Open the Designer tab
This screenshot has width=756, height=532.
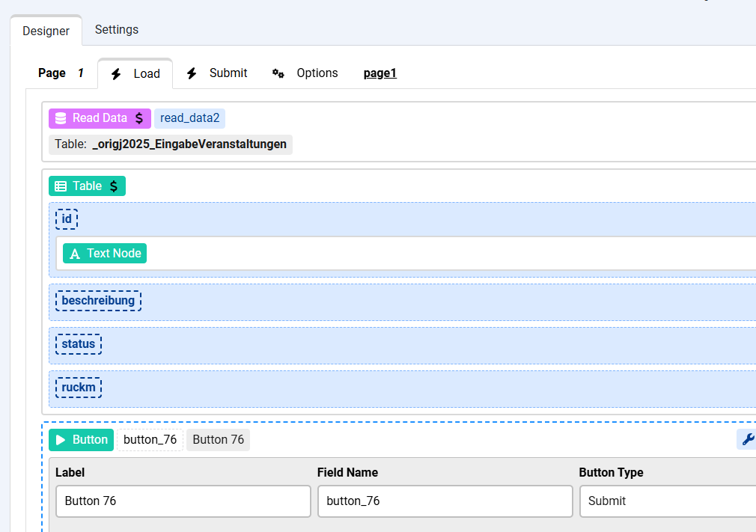pos(46,31)
